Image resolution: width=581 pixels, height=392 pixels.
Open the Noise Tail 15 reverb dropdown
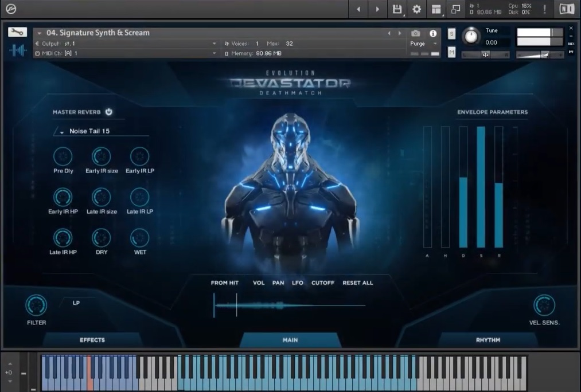[101, 131]
